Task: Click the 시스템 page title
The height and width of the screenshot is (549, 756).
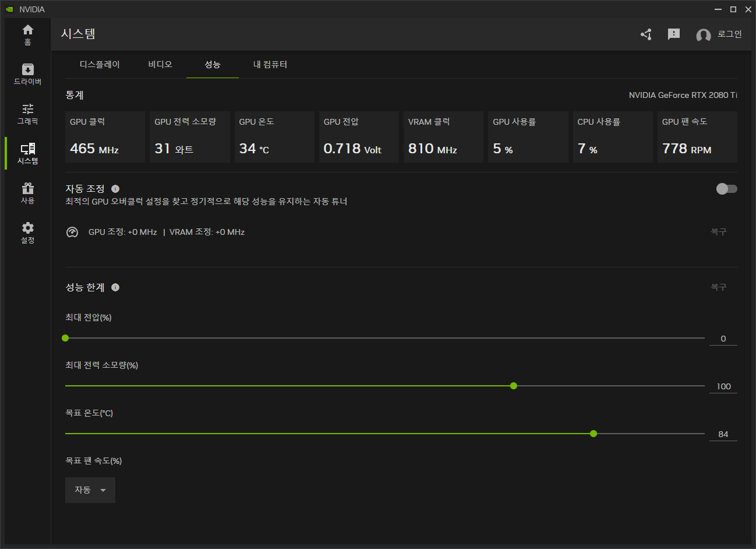Action: pos(78,34)
